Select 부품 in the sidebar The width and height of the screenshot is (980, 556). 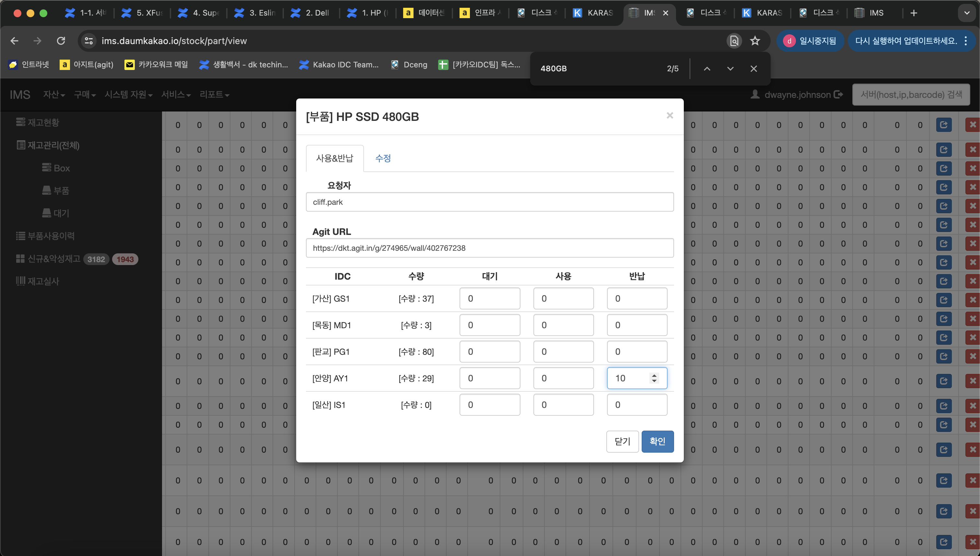56,190
